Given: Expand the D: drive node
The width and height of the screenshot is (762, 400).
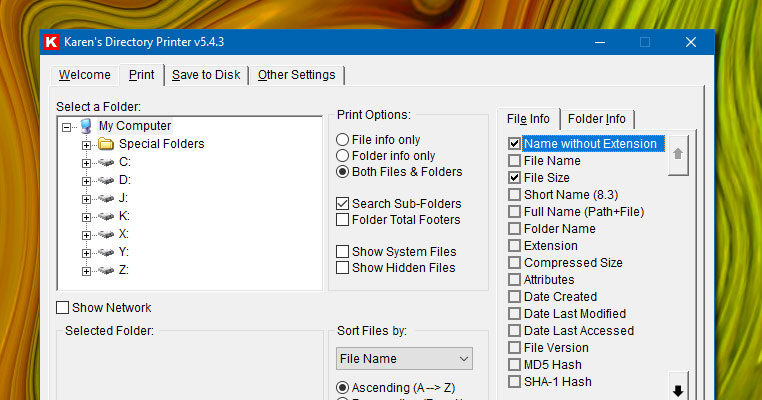Looking at the screenshot, I should coord(87,181).
